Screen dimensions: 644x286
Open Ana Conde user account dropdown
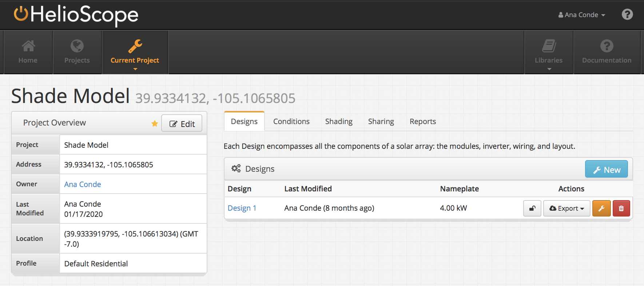click(x=582, y=15)
